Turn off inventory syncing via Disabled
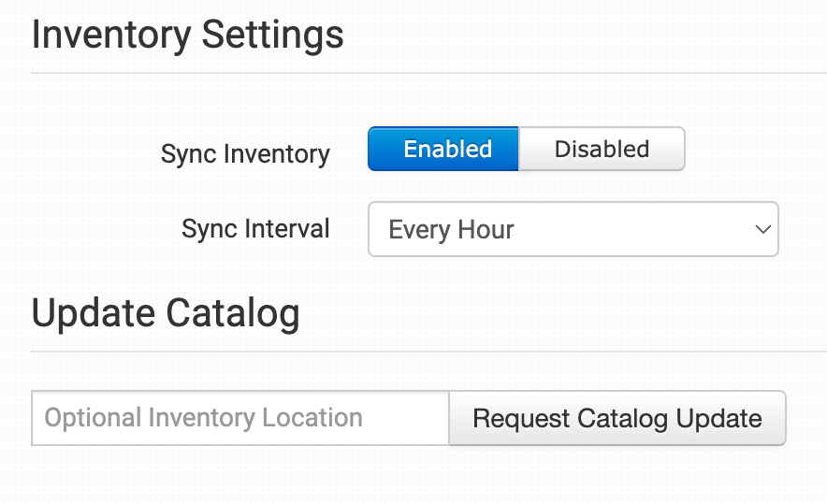 pyautogui.click(x=602, y=150)
